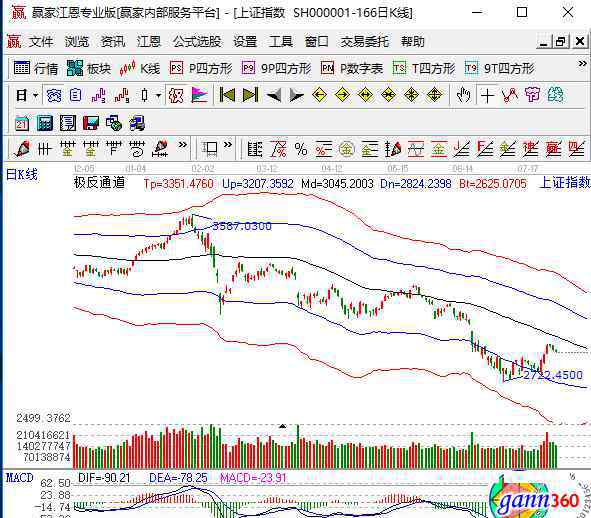Open the 窗口 menu
591x518 pixels.
click(x=317, y=41)
